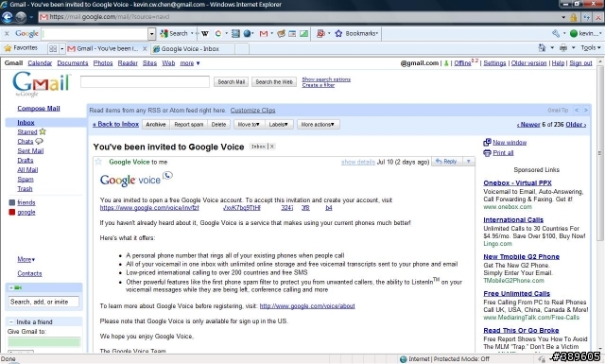Screen dimensions: 605x364
Task: Open the Customize Clips link
Action: tap(252, 111)
